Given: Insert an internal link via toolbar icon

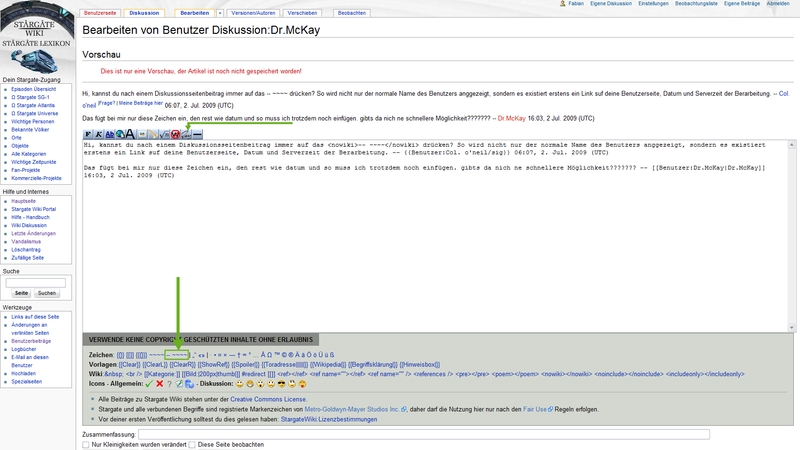Looking at the screenshot, I should (x=109, y=132).
